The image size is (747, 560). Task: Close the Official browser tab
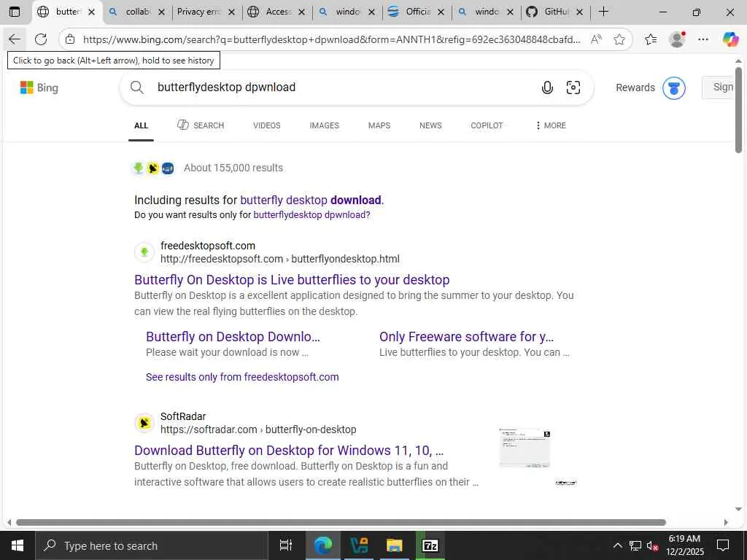coord(441,12)
